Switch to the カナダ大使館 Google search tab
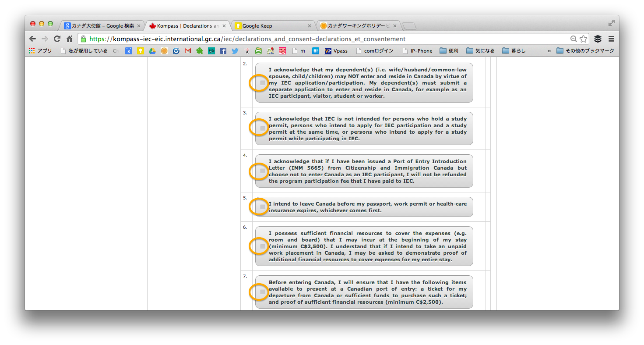This screenshot has width=644, height=345. (101, 26)
